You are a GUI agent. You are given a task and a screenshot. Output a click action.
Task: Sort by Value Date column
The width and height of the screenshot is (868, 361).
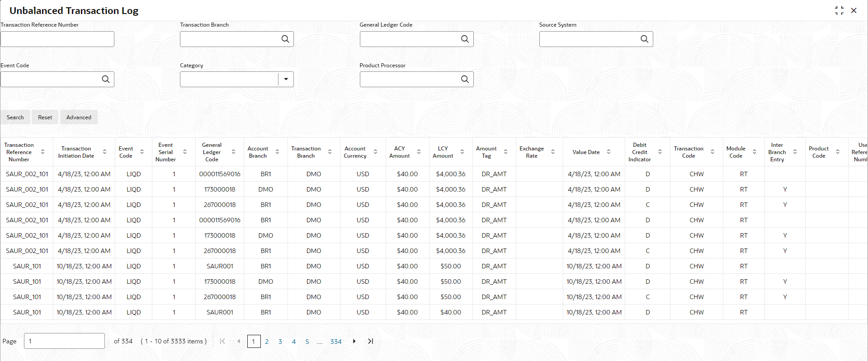609,152
